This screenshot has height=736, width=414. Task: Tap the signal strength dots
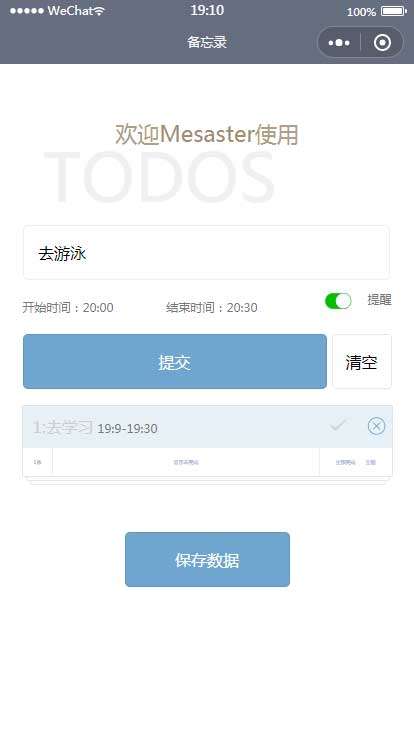[x=27, y=11]
